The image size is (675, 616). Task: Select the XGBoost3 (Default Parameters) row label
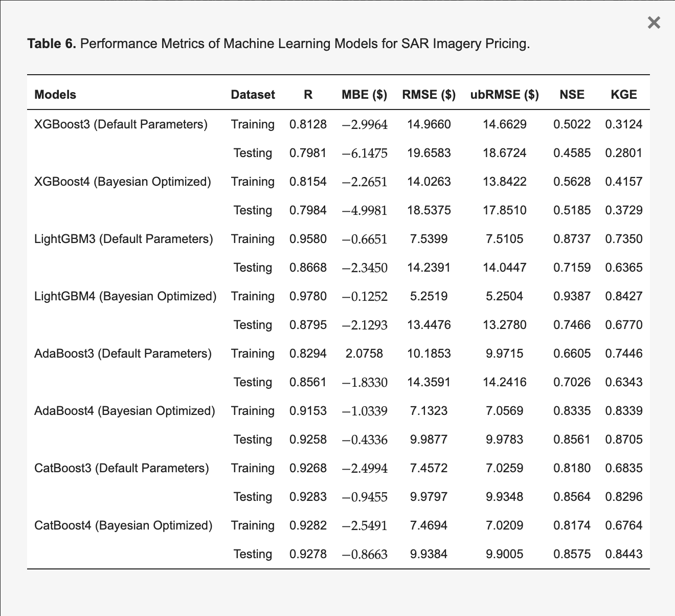(x=121, y=124)
